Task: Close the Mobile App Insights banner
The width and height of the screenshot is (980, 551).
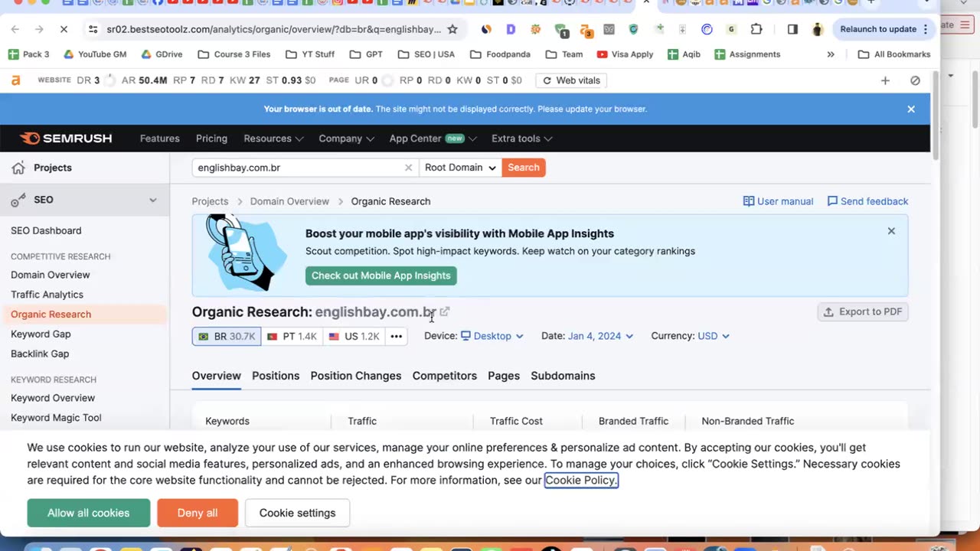Action: tap(891, 230)
